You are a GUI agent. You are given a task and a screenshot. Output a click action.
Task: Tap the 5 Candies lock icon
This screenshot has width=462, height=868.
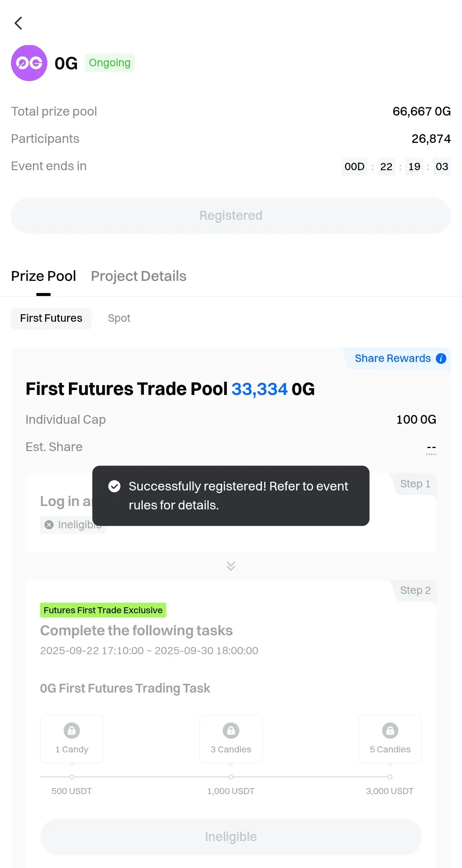point(390,730)
